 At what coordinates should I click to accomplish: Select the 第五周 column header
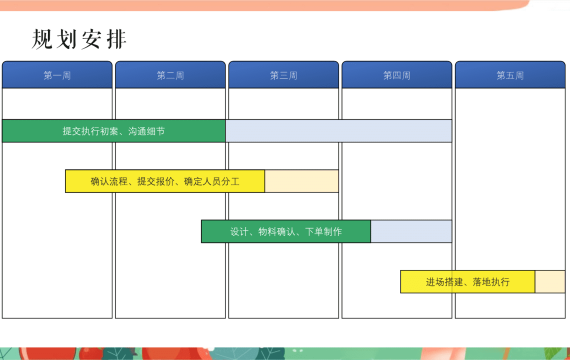[510, 75]
